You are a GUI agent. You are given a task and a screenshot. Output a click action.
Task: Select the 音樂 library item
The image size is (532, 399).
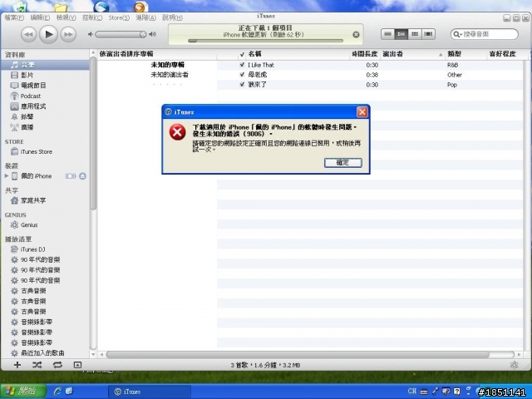point(45,65)
